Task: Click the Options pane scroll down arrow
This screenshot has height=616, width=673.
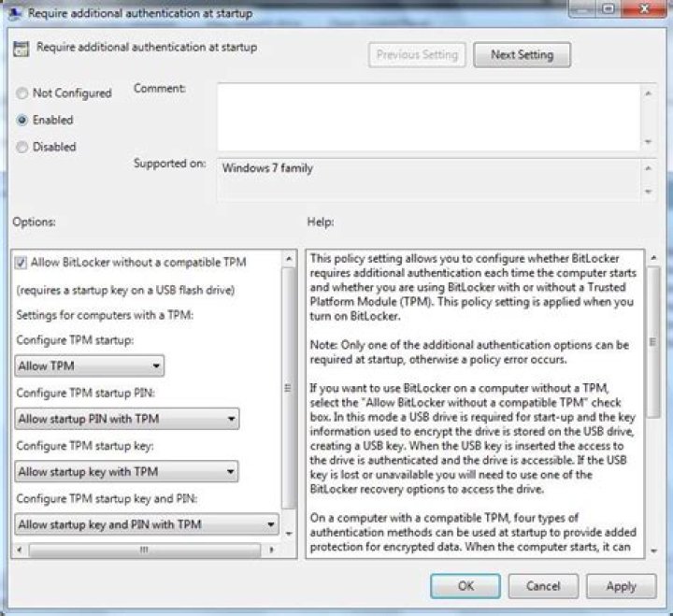Action: (x=289, y=534)
